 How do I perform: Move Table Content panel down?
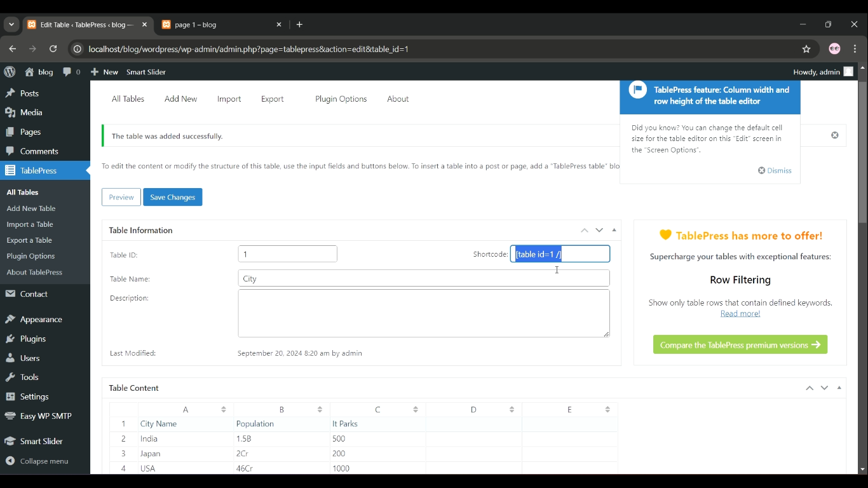point(824,388)
